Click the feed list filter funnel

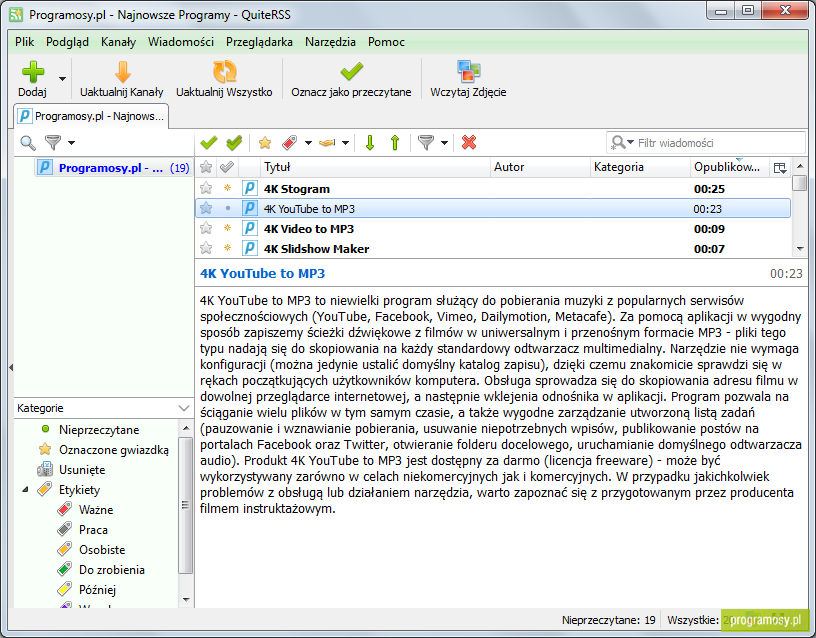click(53, 142)
